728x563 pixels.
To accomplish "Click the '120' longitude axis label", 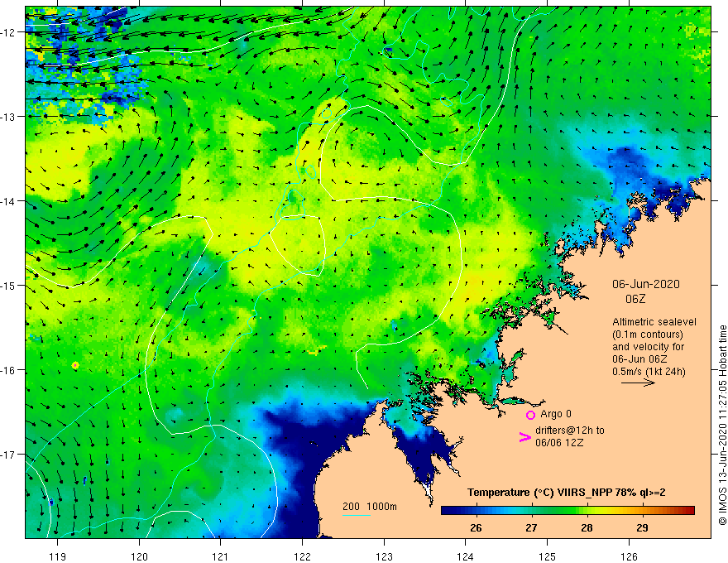I will coord(139,556).
